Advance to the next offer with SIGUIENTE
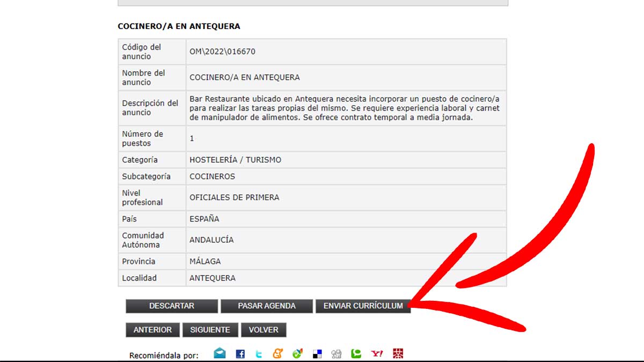The image size is (644, 362). [210, 330]
